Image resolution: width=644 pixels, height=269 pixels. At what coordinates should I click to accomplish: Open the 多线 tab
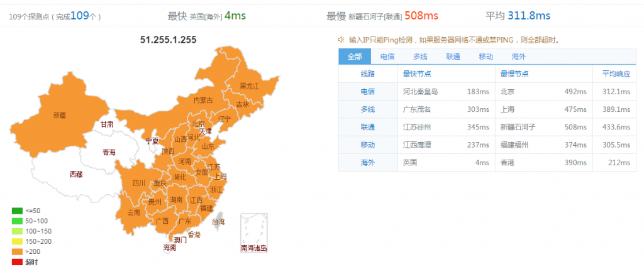tap(420, 57)
